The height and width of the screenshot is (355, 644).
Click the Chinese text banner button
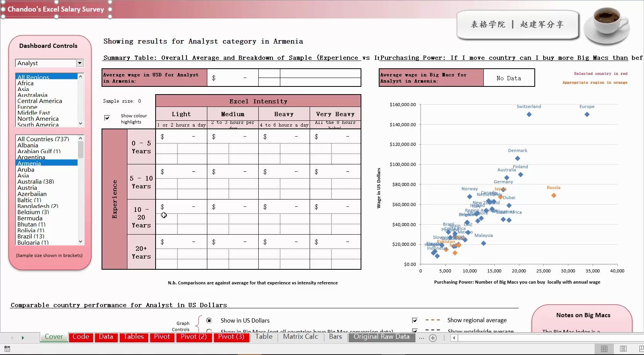(x=518, y=25)
